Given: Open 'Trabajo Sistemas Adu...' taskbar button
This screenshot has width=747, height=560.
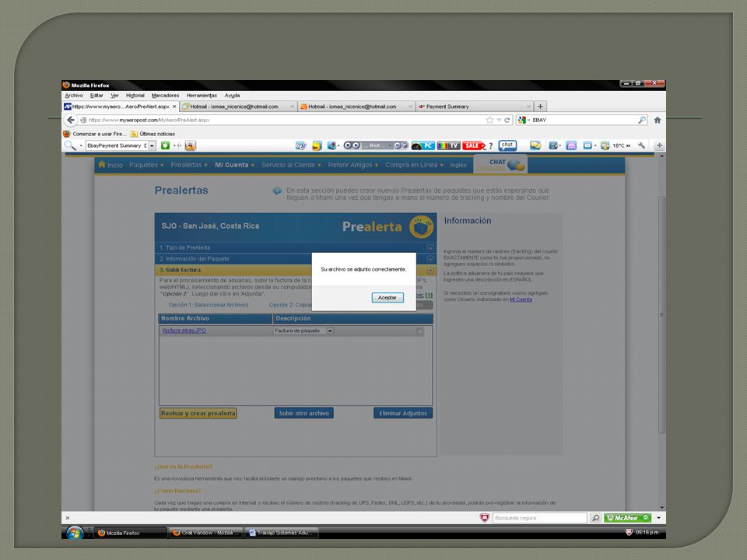Looking at the screenshot, I should coord(282,532).
